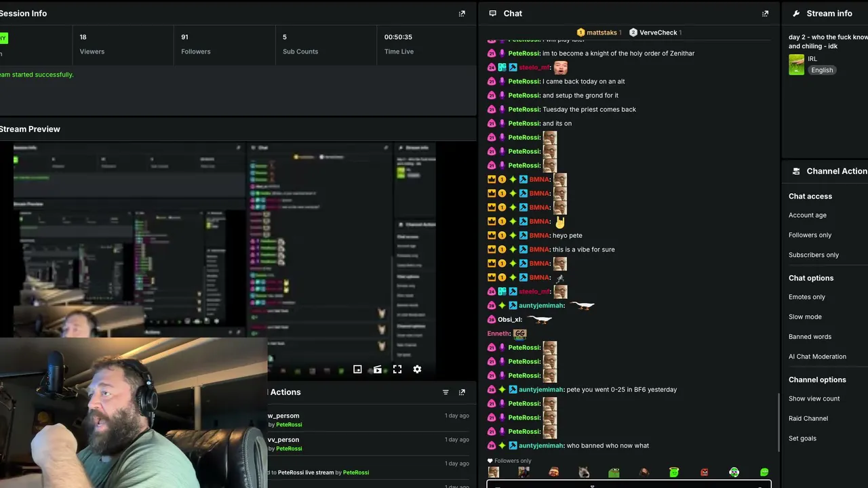Pick the red angry face quick emote
This screenshot has width=868, height=488.
(x=705, y=472)
